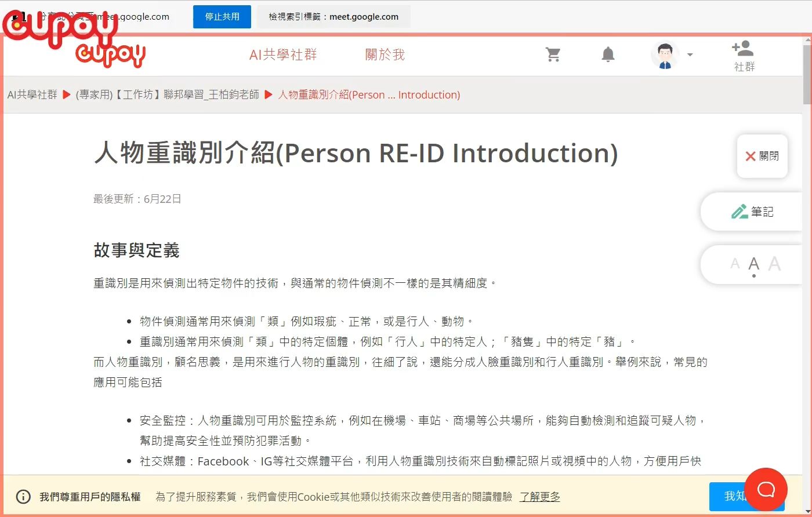Select the medium font size A
This screenshot has width=812, height=517.
[753, 264]
